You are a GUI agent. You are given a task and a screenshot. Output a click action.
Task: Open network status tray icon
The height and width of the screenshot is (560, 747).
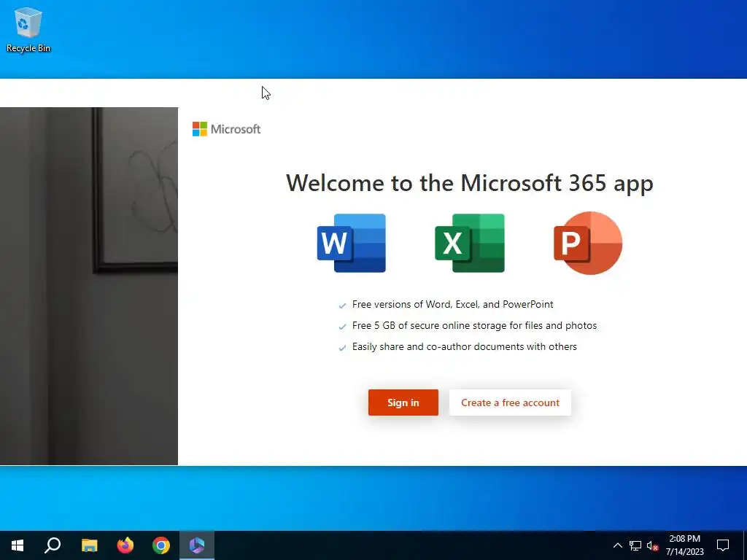tap(635, 545)
